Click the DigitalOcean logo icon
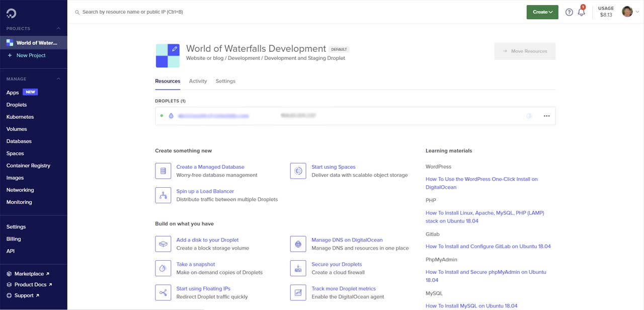The width and height of the screenshot is (644, 310). tap(11, 14)
